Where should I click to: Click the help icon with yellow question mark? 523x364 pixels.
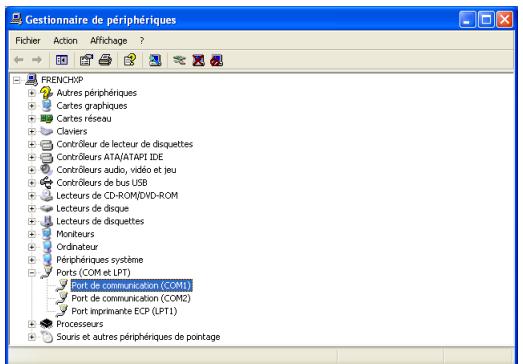click(130, 60)
